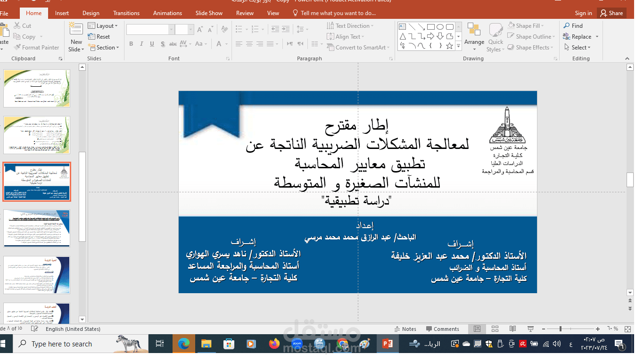Click zoom out minus button
Image resolution: width=644 pixels, height=362 pixels.
point(544,329)
